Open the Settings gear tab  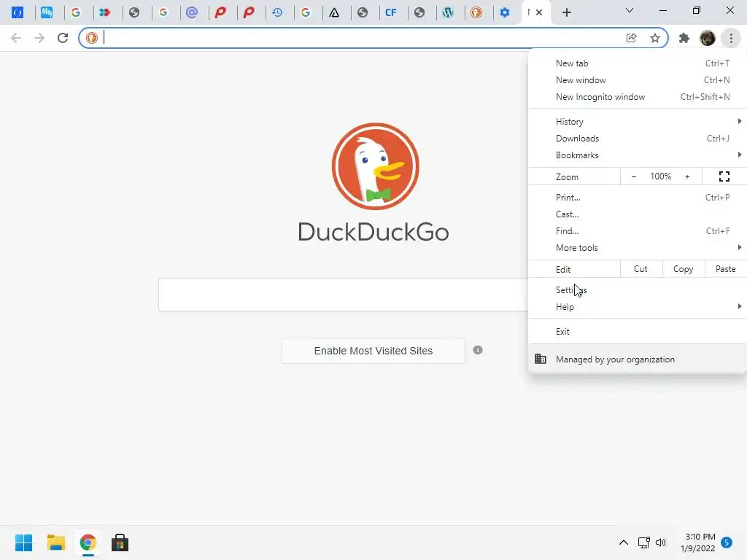(x=505, y=12)
